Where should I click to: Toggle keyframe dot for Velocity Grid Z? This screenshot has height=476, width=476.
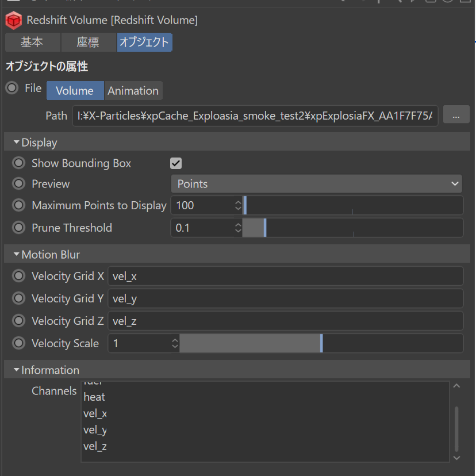[18, 321]
